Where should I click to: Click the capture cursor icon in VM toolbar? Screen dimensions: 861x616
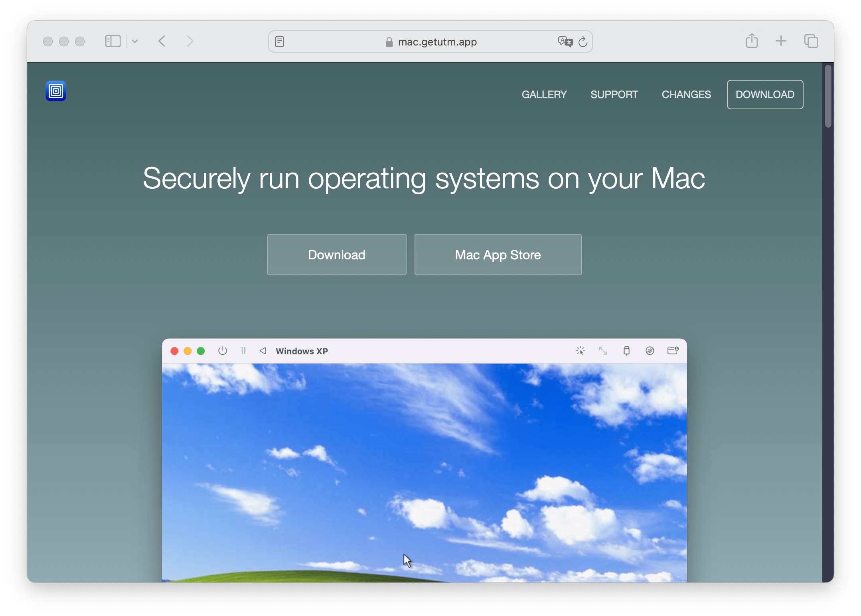[x=581, y=351]
